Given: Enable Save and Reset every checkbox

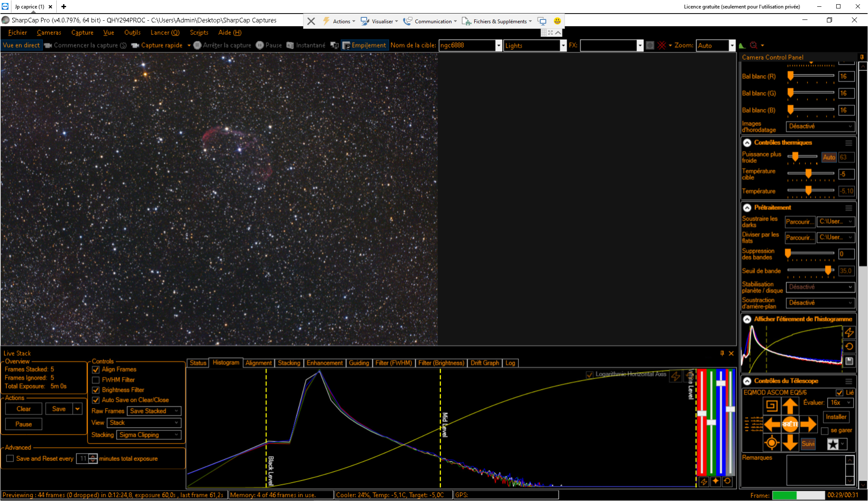Looking at the screenshot, I should [x=10, y=458].
